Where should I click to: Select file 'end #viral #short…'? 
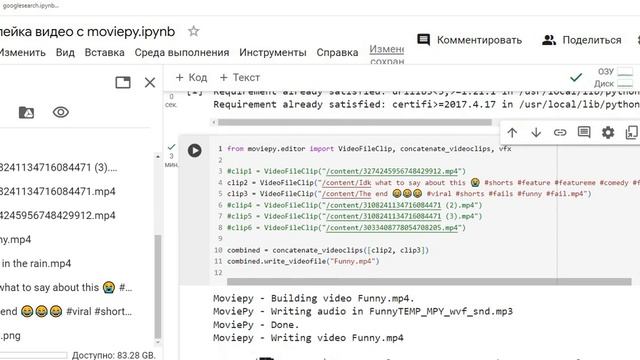(x=66, y=311)
